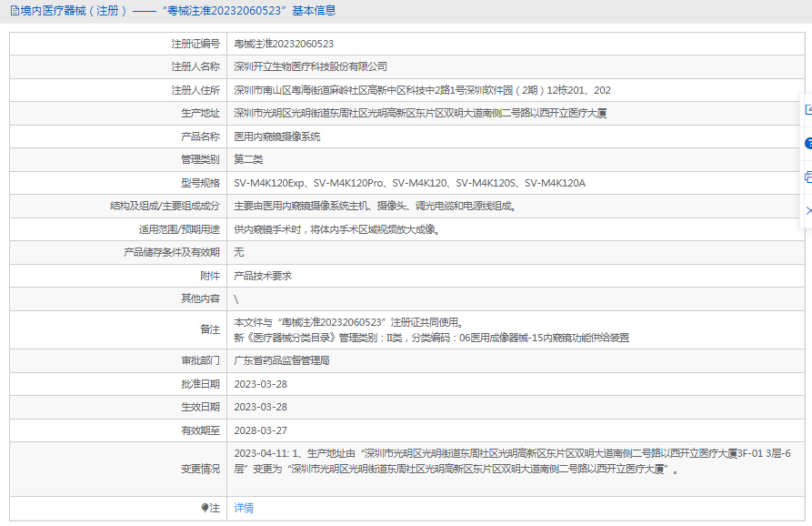This screenshot has width=812, height=526.
Task: Click the 第二类 management category value
Action: [x=248, y=159]
